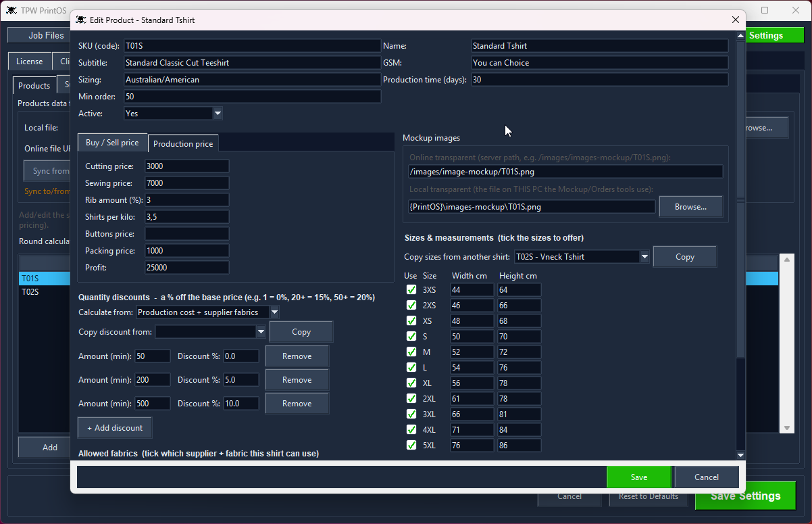Edit the Production time days field
The height and width of the screenshot is (524, 812).
tap(600, 80)
